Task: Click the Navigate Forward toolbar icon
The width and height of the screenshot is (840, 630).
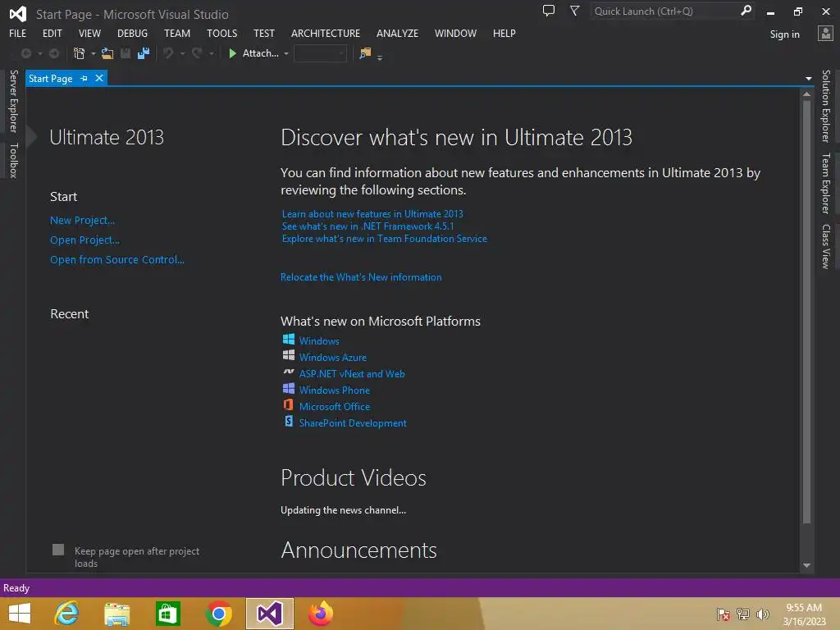Action: (54, 53)
